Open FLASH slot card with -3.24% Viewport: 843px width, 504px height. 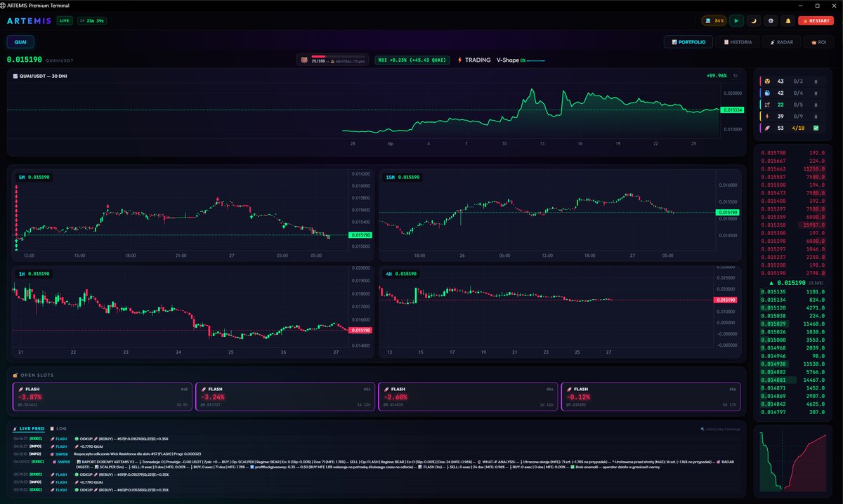point(285,397)
